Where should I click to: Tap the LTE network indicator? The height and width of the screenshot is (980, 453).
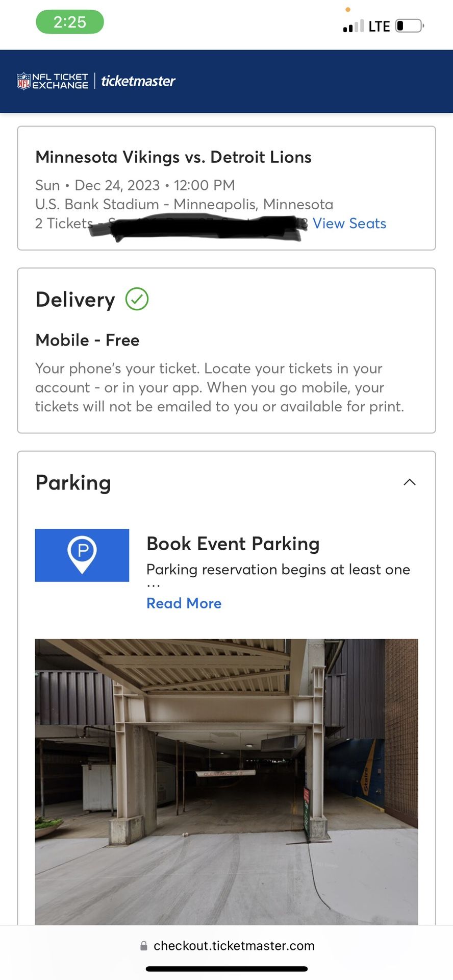pyautogui.click(x=380, y=26)
